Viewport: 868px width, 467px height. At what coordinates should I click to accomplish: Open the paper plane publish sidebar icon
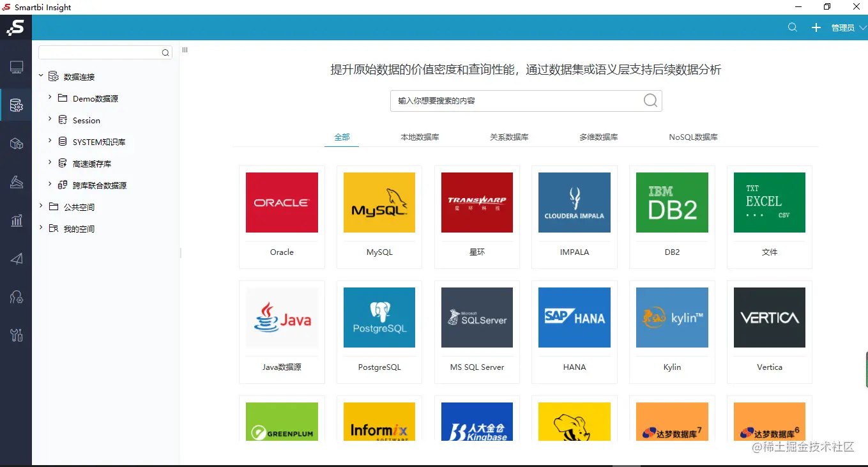click(17, 259)
